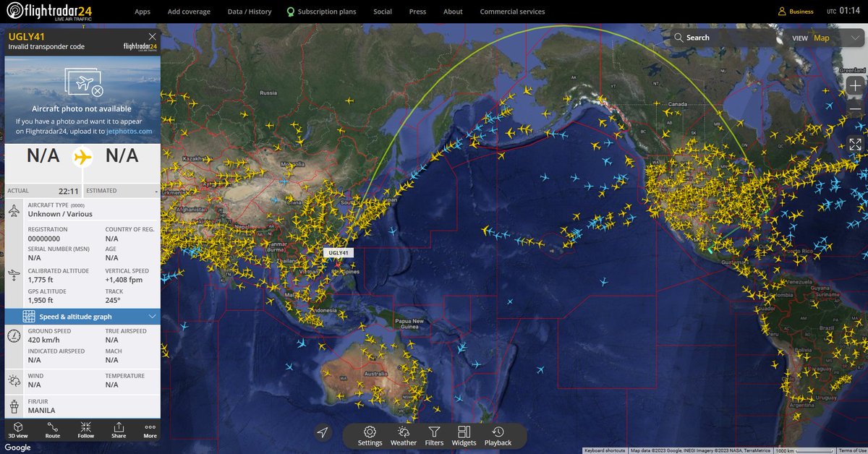The height and width of the screenshot is (454, 868).
Task: Click the UGLY41 callsign title
Action: click(x=26, y=35)
